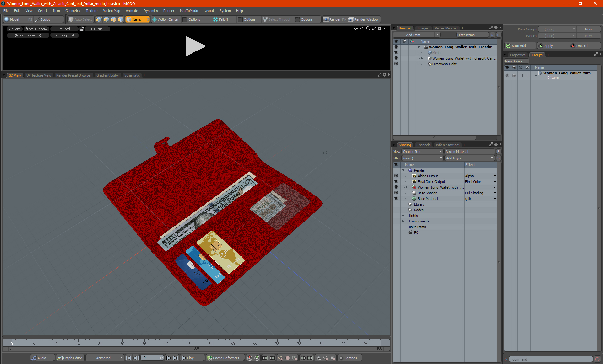Toggle visibility of Mesh item
The width and height of the screenshot is (603, 364).
[x=396, y=53]
